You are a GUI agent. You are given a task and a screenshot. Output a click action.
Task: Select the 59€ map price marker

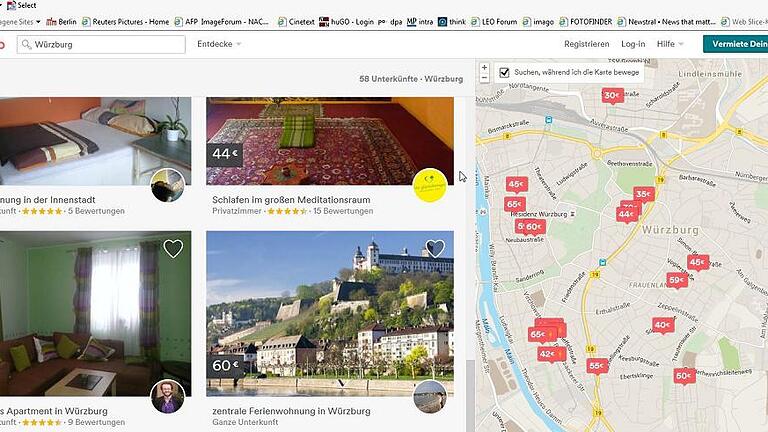[x=677, y=280]
